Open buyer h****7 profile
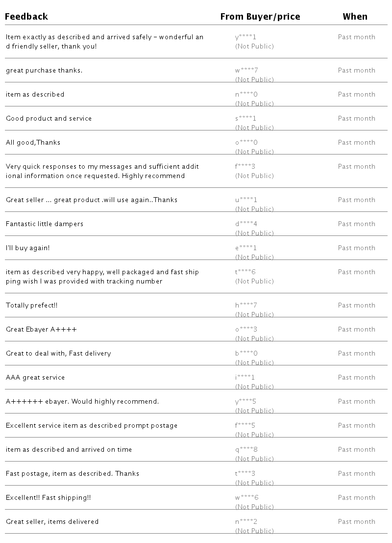 click(x=246, y=306)
